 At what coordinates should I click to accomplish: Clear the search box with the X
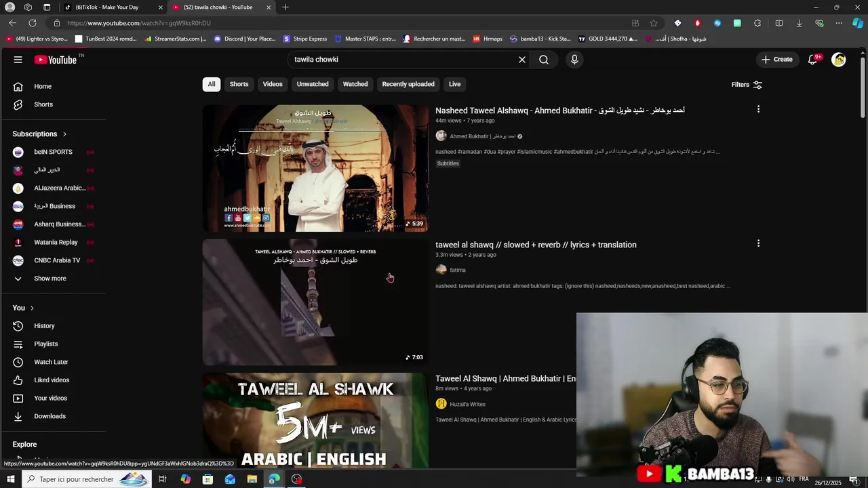click(x=522, y=60)
